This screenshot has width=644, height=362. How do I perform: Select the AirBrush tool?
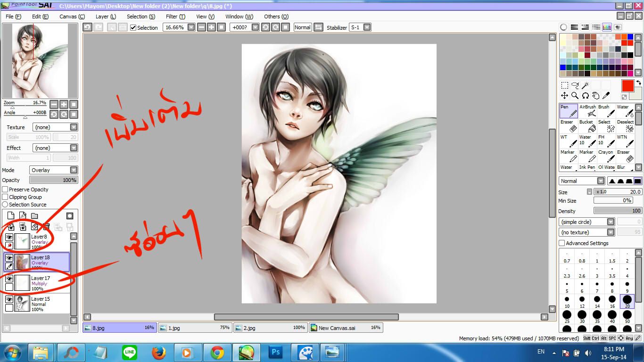(587, 111)
